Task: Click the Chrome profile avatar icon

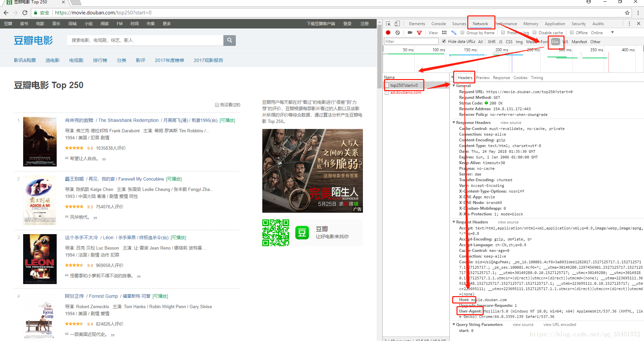Action: [x=589, y=2]
